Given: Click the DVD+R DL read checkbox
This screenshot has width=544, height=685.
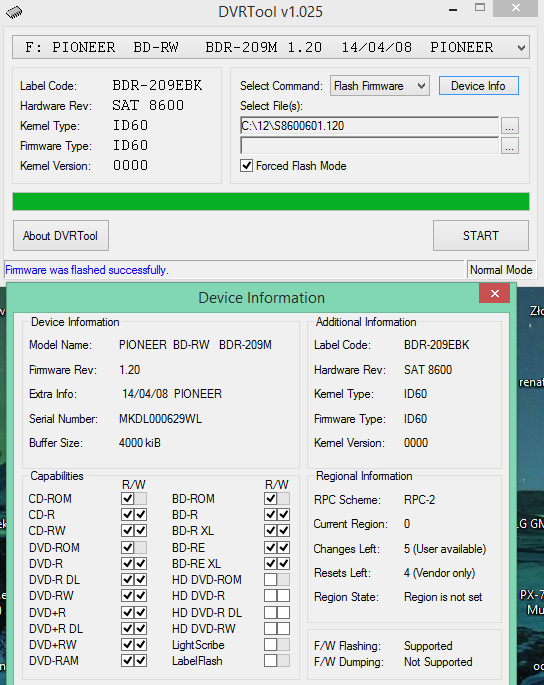Looking at the screenshot, I should point(127,629).
